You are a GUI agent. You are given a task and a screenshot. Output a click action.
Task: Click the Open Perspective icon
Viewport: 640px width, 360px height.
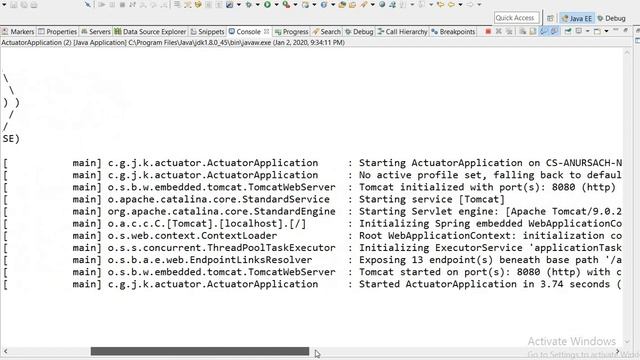coord(550,18)
